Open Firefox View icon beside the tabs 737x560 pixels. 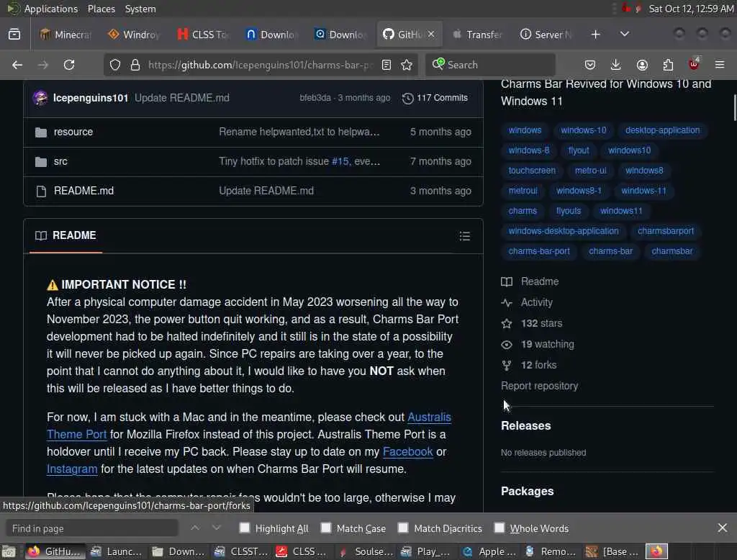(x=14, y=35)
